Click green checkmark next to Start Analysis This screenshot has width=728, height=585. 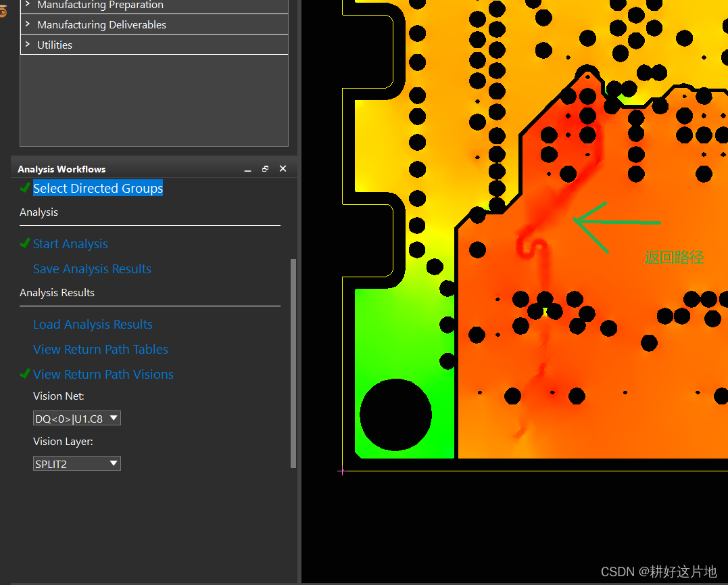[x=25, y=243]
